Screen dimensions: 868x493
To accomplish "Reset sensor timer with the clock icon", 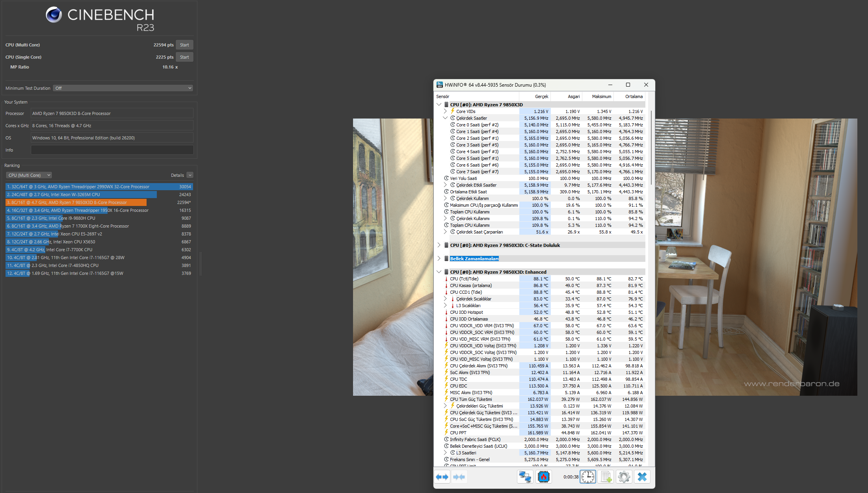I will tap(587, 477).
